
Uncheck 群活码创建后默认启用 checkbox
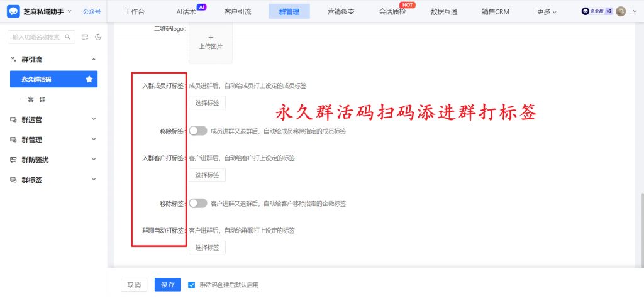click(x=191, y=285)
